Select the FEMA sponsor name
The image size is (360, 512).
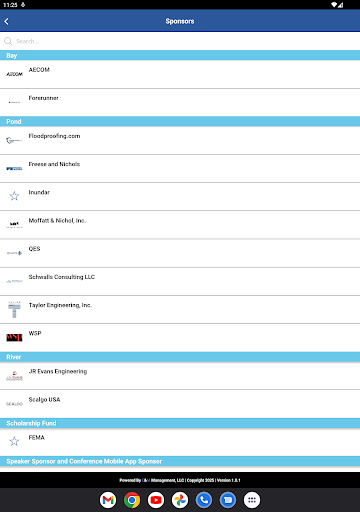36,438
